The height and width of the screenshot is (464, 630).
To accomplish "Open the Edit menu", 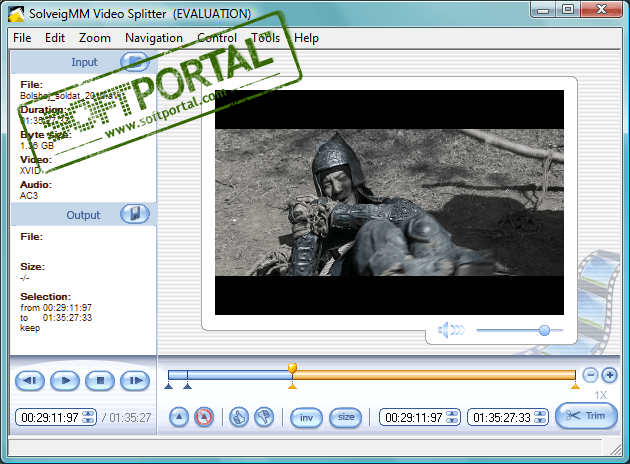I will tap(55, 38).
